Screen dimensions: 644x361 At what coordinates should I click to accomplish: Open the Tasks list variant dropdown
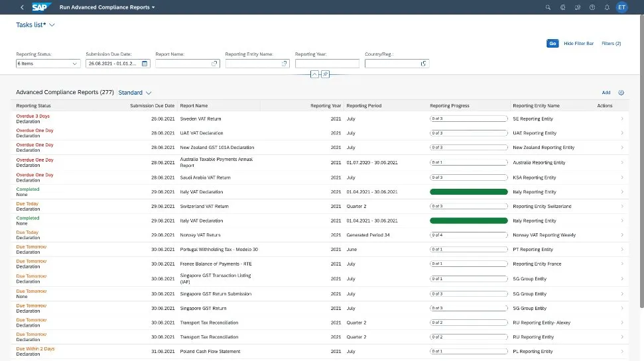pyautogui.click(x=52, y=25)
